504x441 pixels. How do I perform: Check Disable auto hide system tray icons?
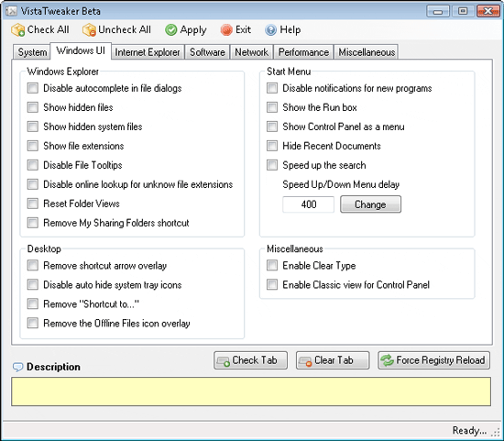coord(32,285)
